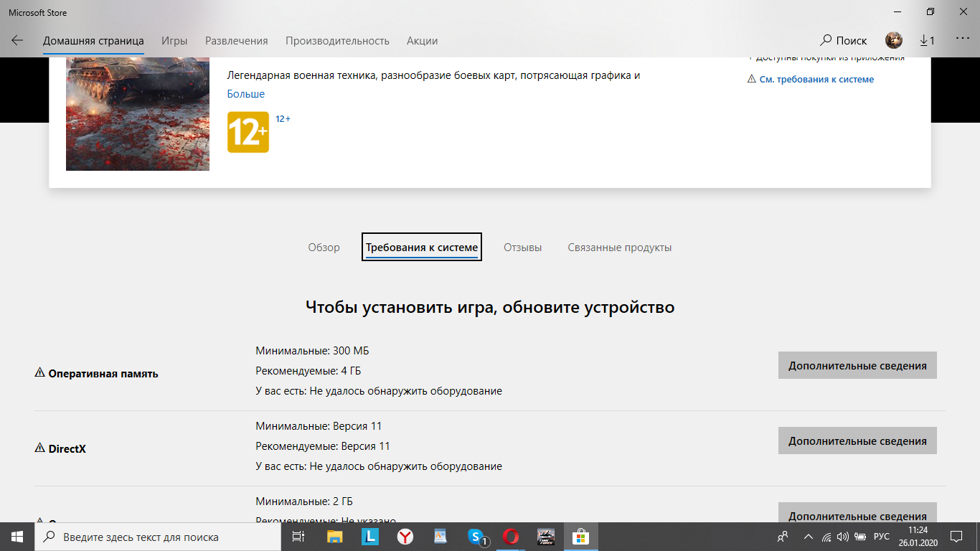Image resolution: width=980 pixels, height=551 pixels.
Task: Click the Microsoft Store taskbar icon
Action: click(x=580, y=537)
